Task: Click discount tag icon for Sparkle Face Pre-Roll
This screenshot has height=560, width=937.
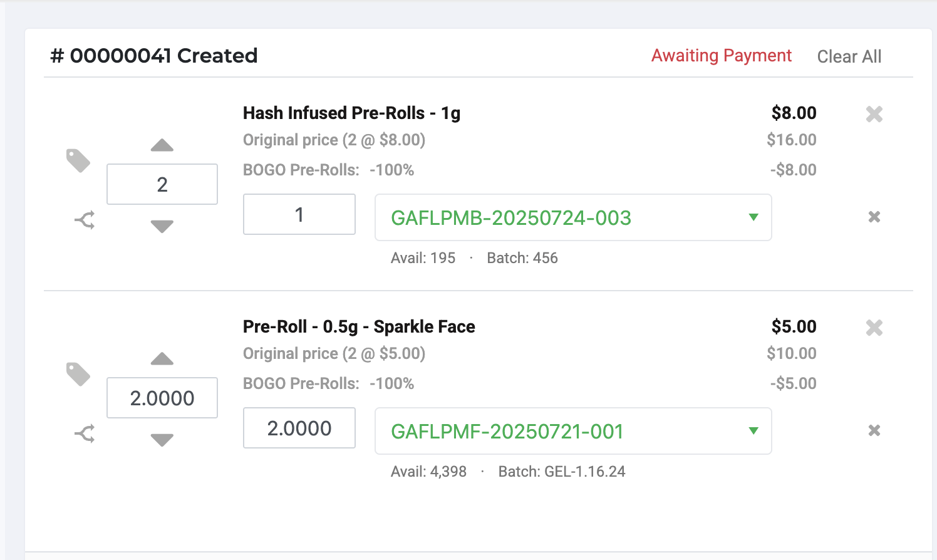Action: [78, 374]
